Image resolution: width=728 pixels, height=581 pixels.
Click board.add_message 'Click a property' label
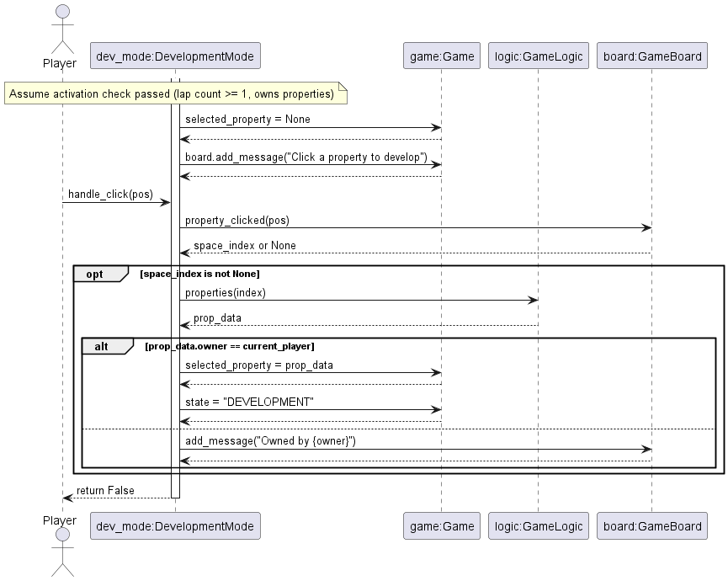pyautogui.click(x=306, y=157)
